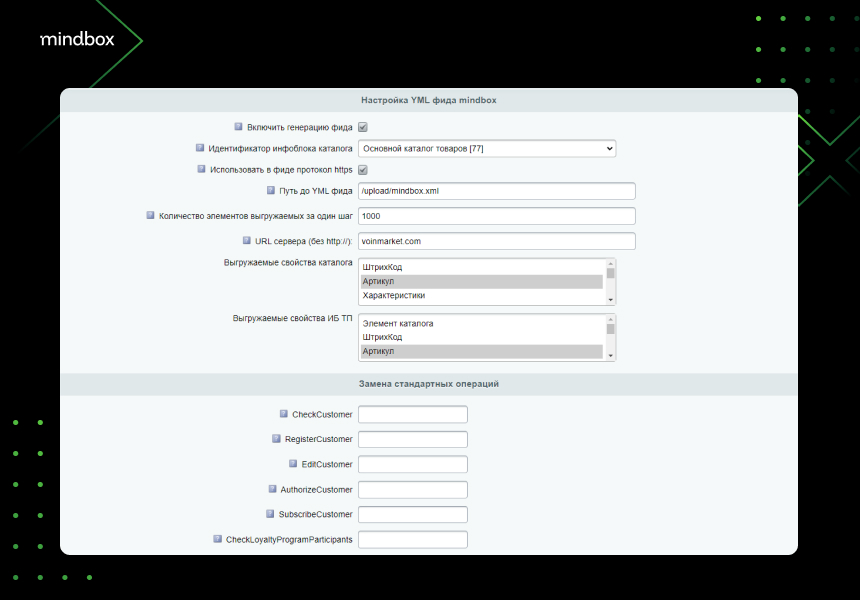Uncheck 'Использовать в фиде протокол https'
860x600 pixels.
click(363, 170)
